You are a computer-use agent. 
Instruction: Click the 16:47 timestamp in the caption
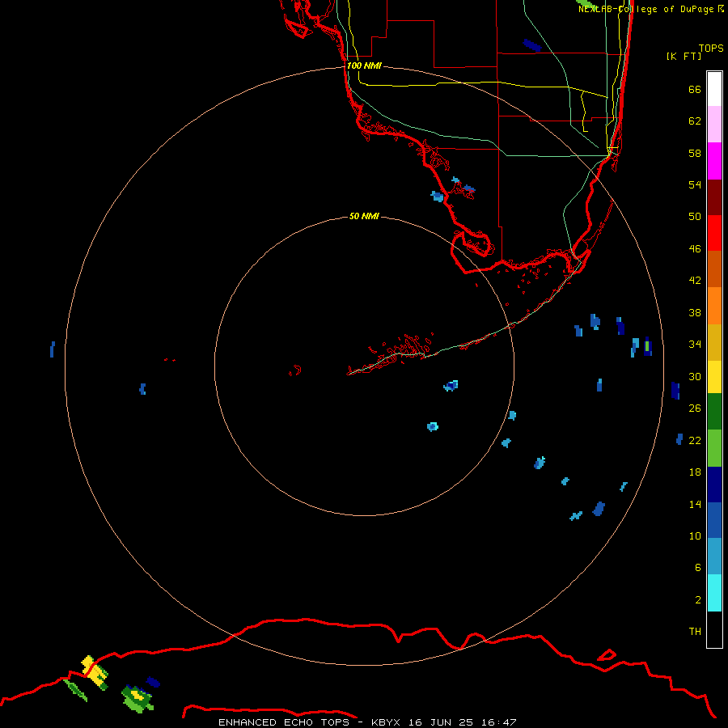click(498, 722)
